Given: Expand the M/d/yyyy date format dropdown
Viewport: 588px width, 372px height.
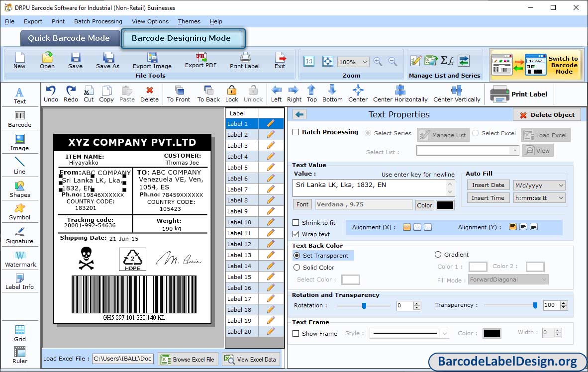Looking at the screenshot, I should pos(561,185).
